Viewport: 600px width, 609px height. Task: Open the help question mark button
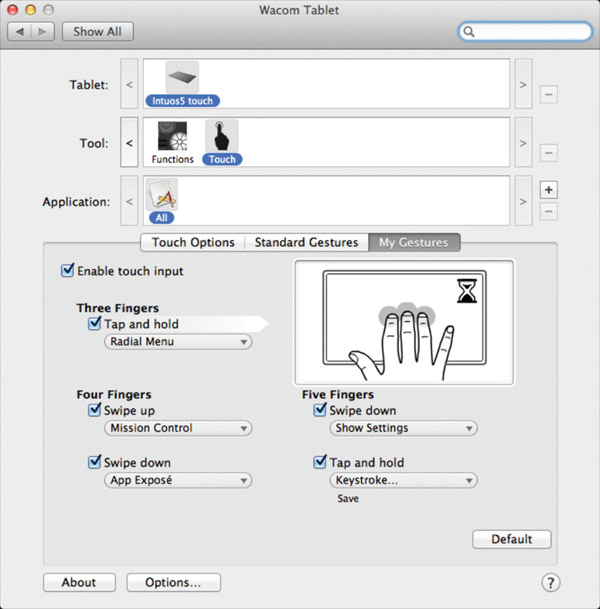pyautogui.click(x=550, y=582)
